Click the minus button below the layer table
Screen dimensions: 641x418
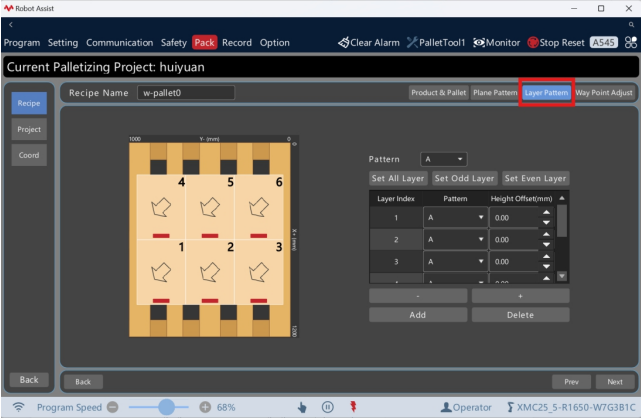pos(418,296)
